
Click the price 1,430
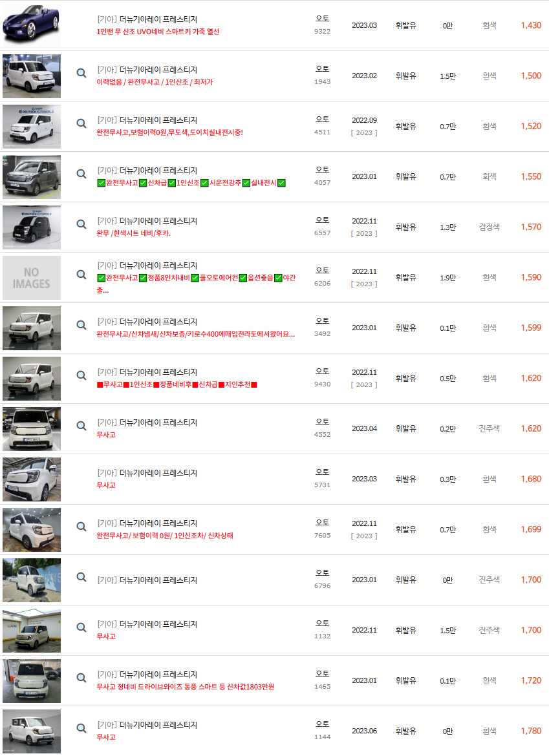pyautogui.click(x=531, y=26)
